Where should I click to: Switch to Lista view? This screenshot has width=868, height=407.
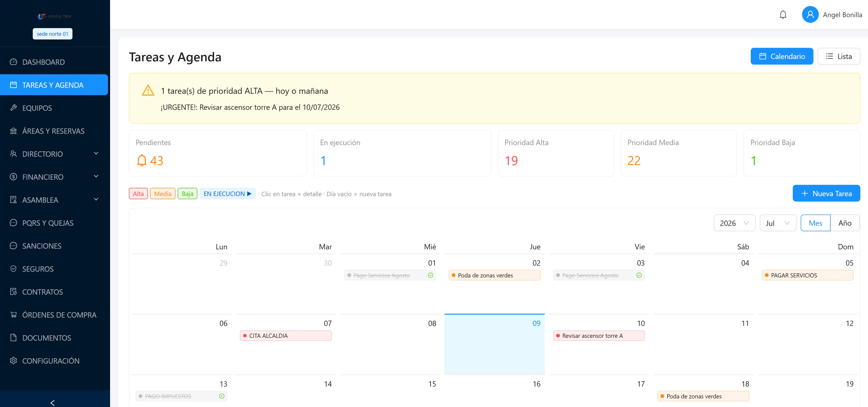[839, 56]
